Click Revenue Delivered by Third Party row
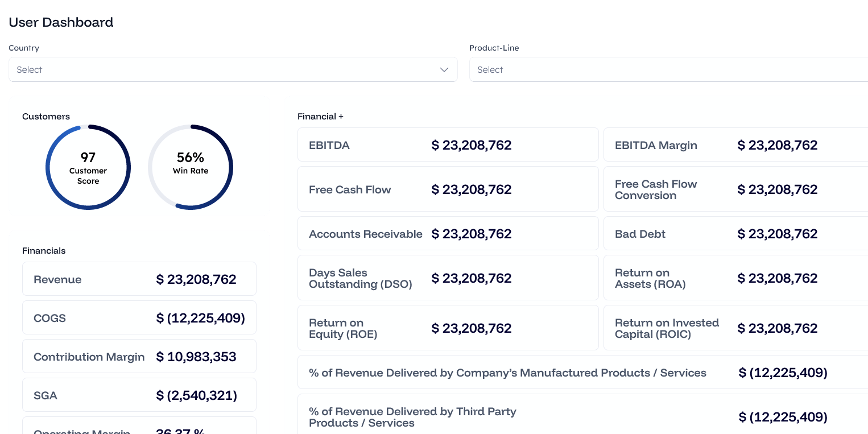Viewport: 868px width, 434px height. tap(580, 417)
